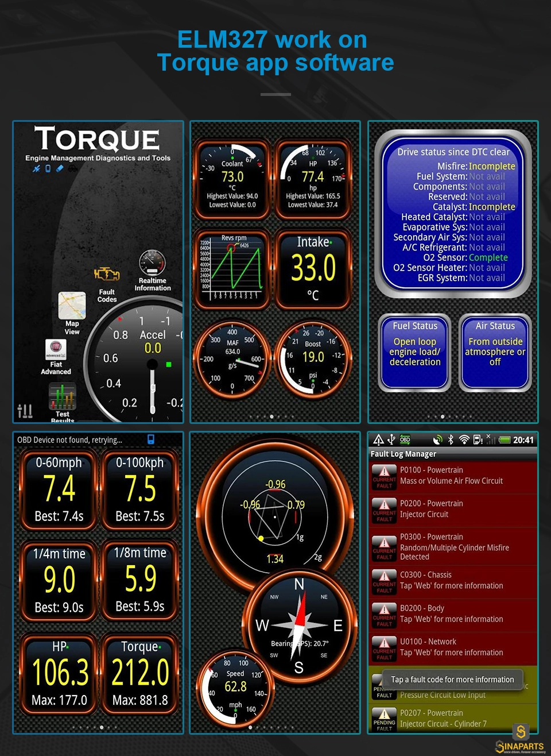
Task: Tap the warning triangle in the Android status bar
Action: (378, 440)
